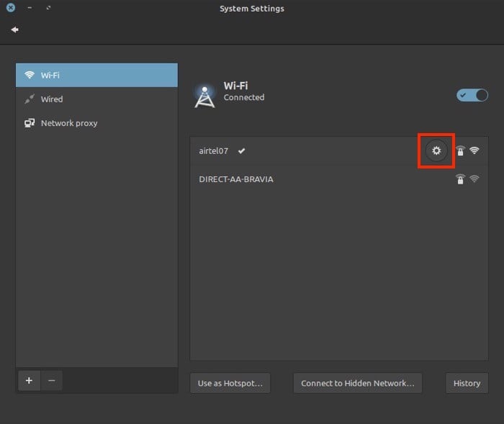Maximize the System Settings window
504x424 pixels.
pos(48,7)
